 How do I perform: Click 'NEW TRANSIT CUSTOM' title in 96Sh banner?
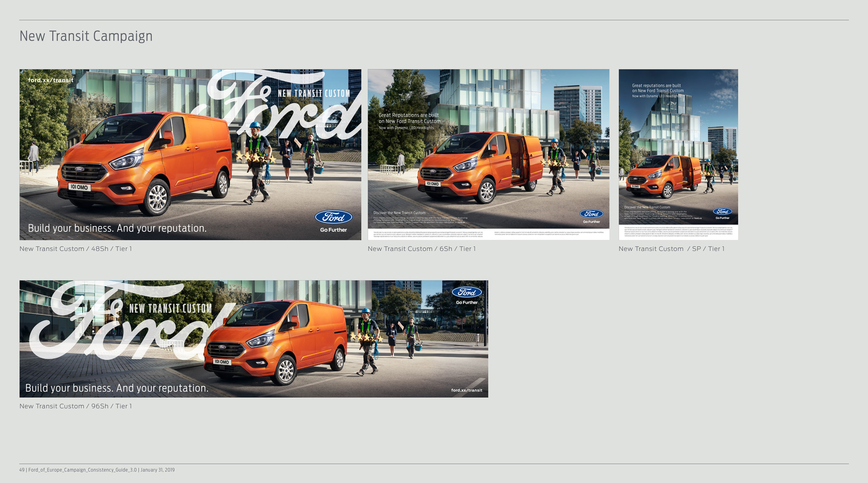[x=171, y=309]
